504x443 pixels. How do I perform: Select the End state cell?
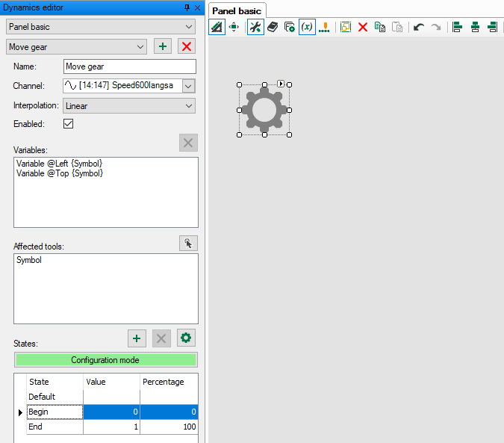(55, 427)
